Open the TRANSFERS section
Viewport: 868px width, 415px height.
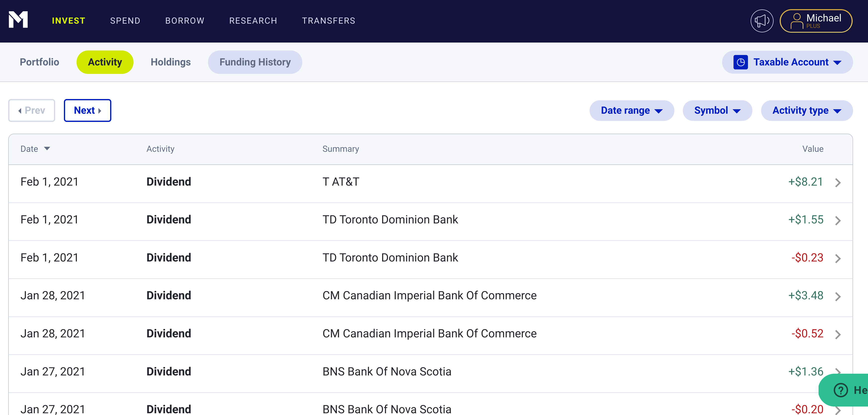pos(329,21)
